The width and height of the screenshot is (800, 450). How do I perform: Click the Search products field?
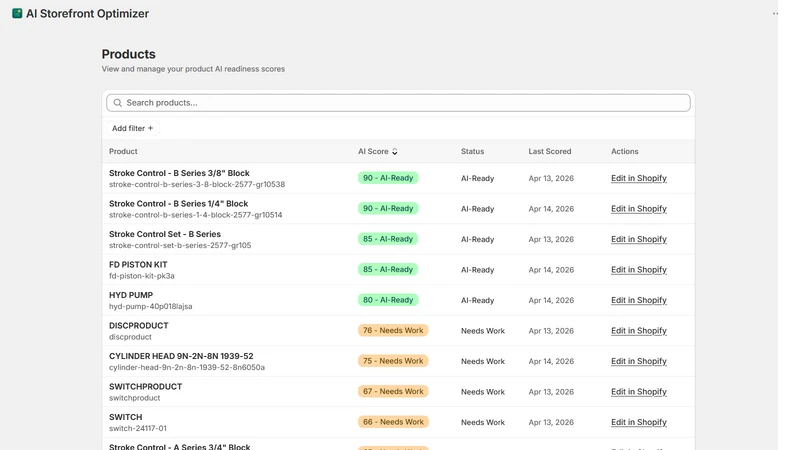coord(398,103)
